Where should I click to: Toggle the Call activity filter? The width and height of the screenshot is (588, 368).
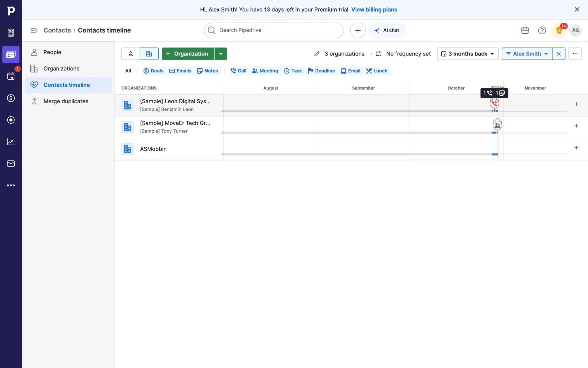(238, 71)
